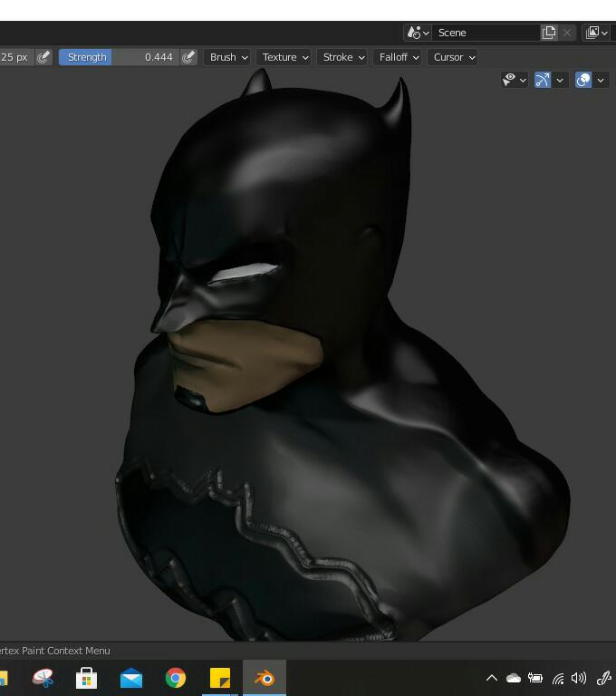Viewport: 616px width, 696px height.
Task: Click the Scene name field
Action: [485, 33]
